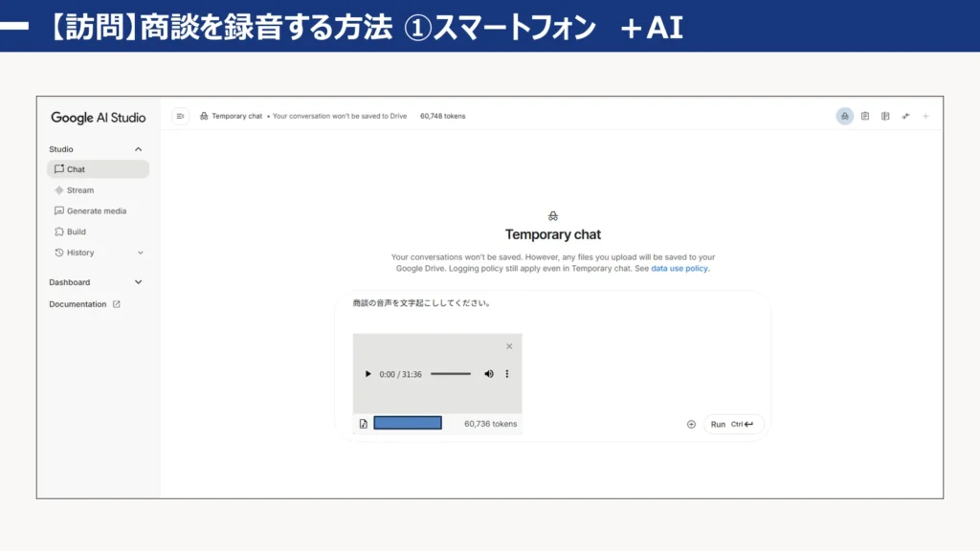Click the blue redacted file name bar
This screenshot has height=551, width=980.
point(408,423)
